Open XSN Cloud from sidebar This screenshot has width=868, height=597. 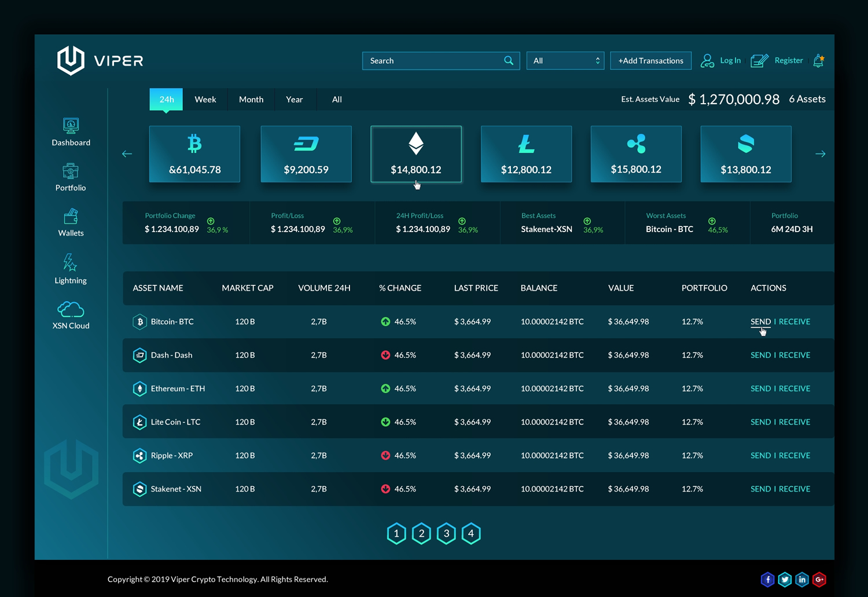coord(71,315)
